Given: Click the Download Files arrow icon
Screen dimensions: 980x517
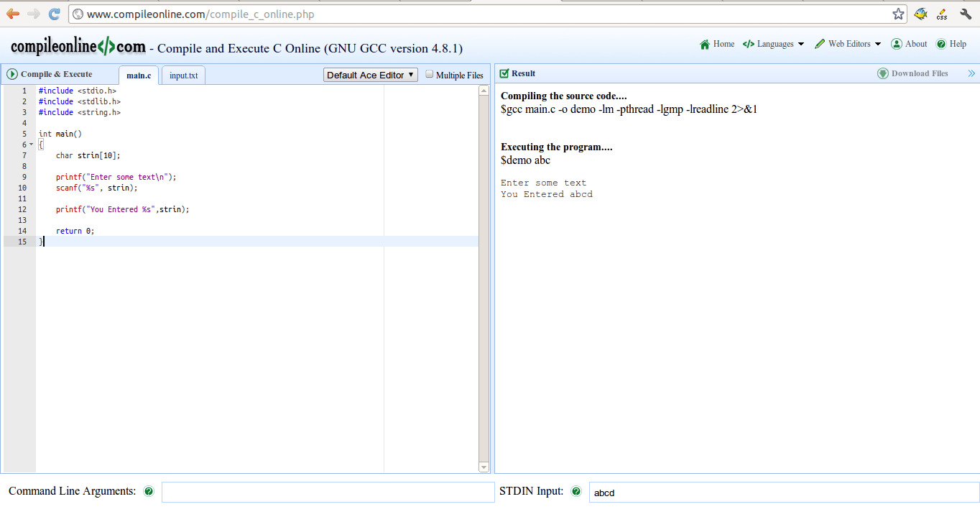Looking at the screenshot, I should click(882, 73).
